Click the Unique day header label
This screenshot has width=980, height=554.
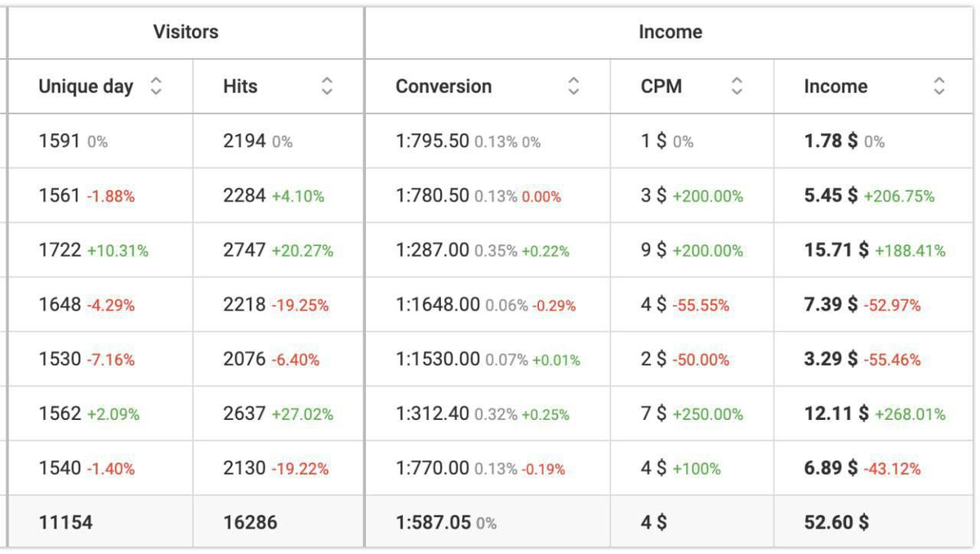(x=86, y=87)
